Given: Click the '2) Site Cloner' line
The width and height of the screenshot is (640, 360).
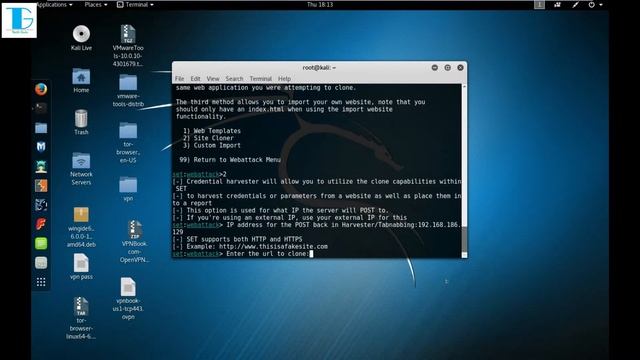Looking at the screenshot, I should tap(208, 138).
